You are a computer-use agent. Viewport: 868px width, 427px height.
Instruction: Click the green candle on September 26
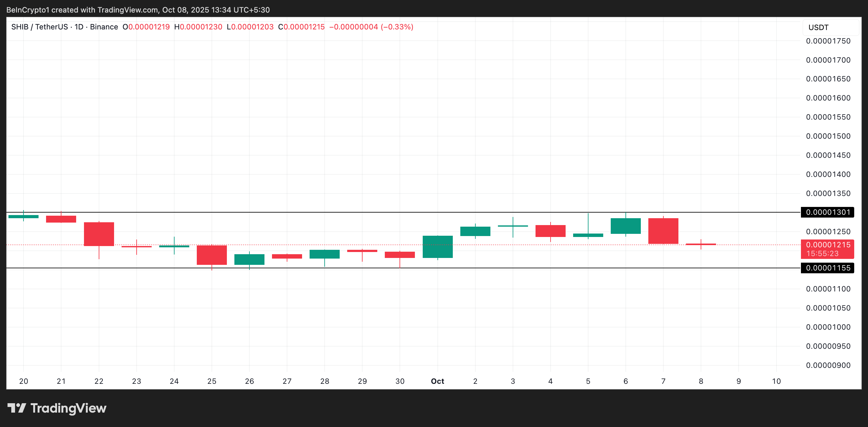(249, 259)
